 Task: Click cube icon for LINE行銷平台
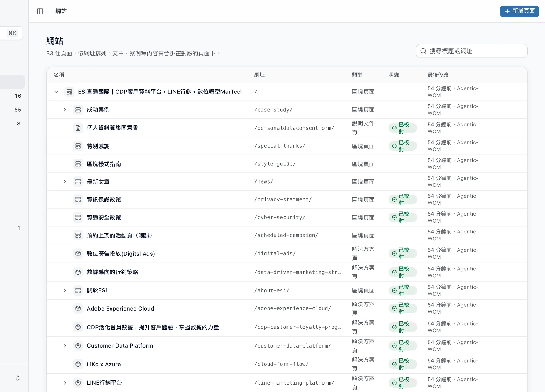point(78,383)
